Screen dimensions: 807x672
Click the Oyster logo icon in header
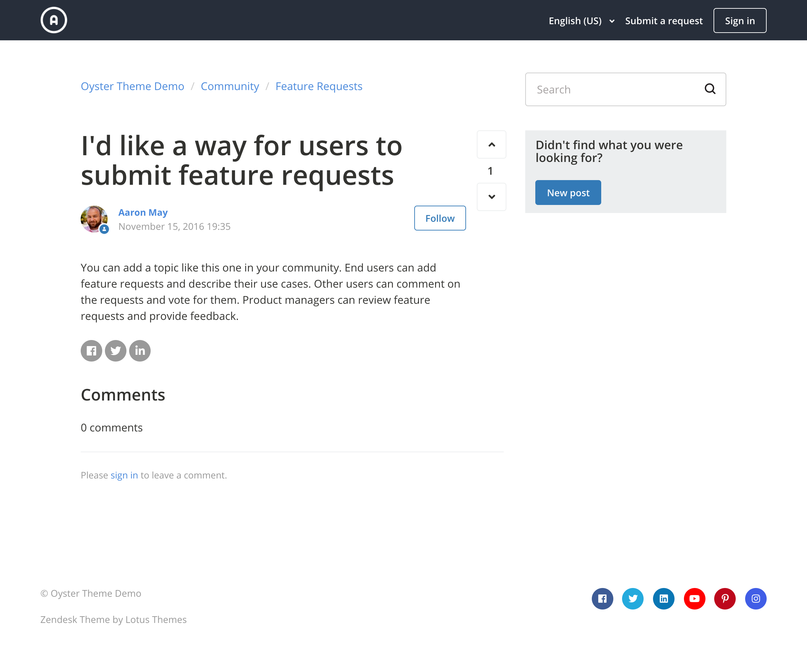coord(54,20)
